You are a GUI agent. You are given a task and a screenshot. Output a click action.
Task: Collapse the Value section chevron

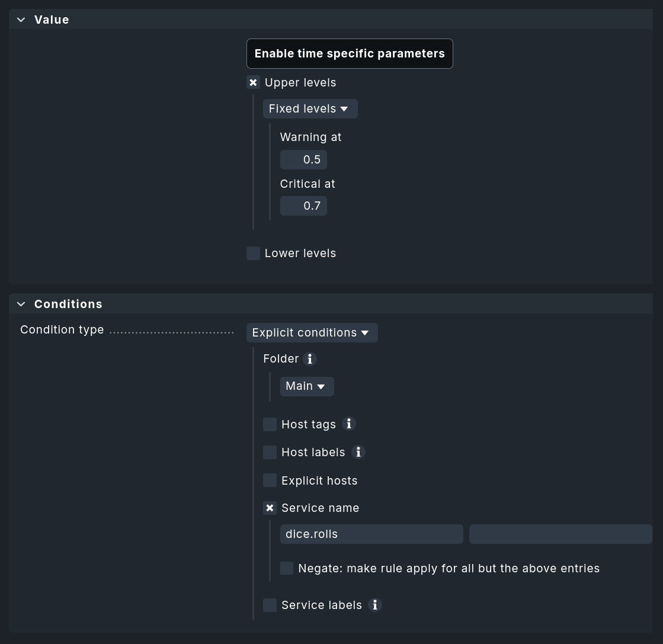point(21,20)
